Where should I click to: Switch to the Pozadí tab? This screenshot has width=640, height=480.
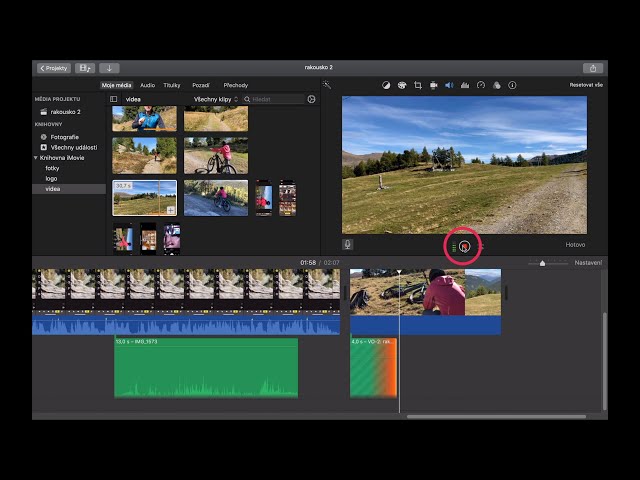(201, 85)
